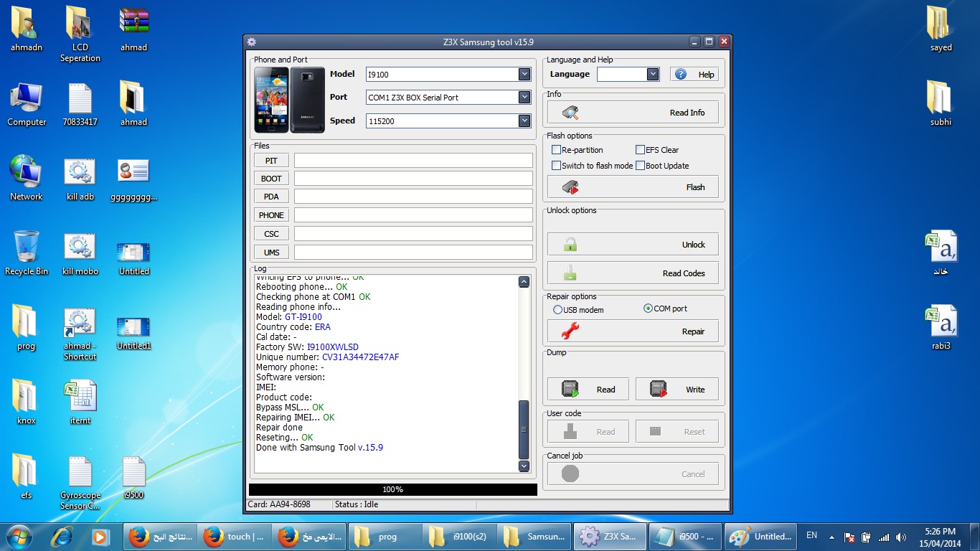Browse for a PIT file
This screenshot has height=551, width=980.
[271, 161]
